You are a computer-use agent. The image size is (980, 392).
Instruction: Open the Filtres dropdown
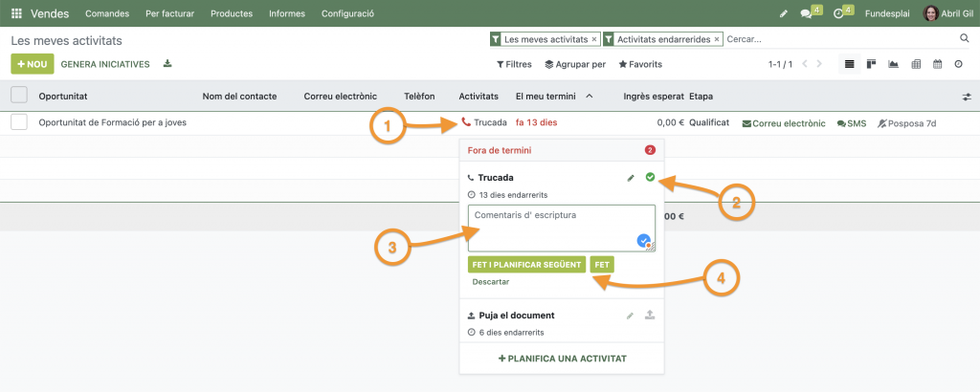[514, 64]
